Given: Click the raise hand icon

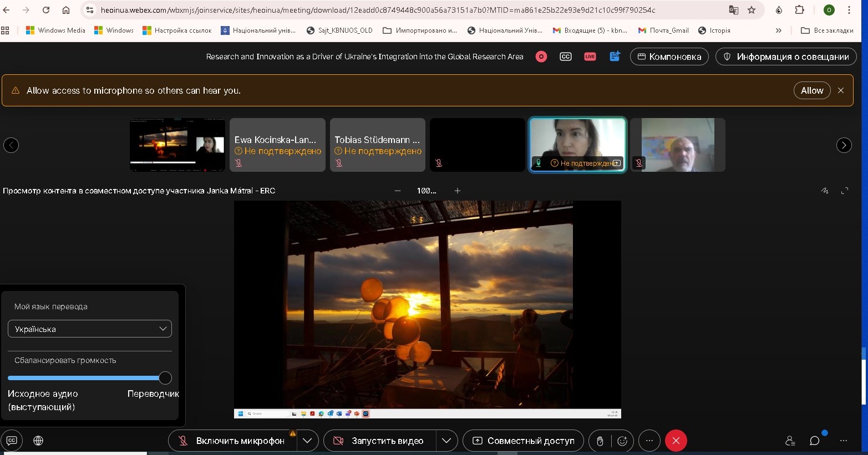Looking at the screenshot, I should (x=600, y=441).
